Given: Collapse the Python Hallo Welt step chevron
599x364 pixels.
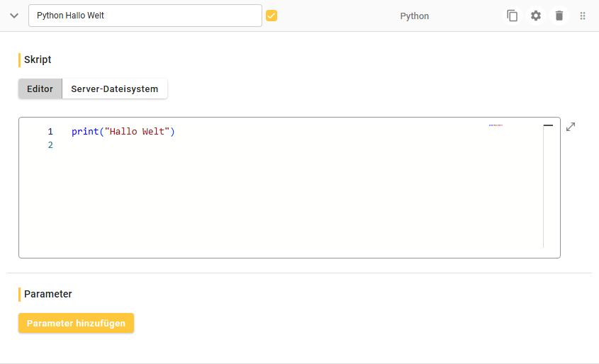Looking at the screenshot, I should pyautogui.click(x=14, y=16).
